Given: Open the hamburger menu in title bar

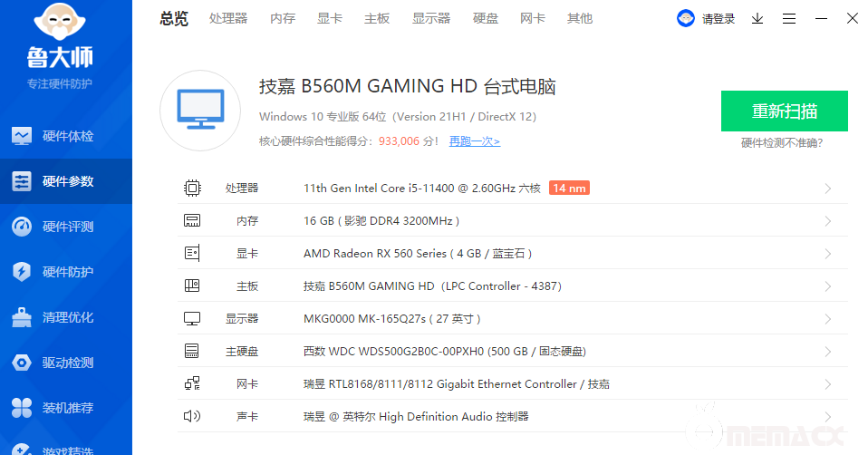Looking at the screenshot, I should (789, 18).
